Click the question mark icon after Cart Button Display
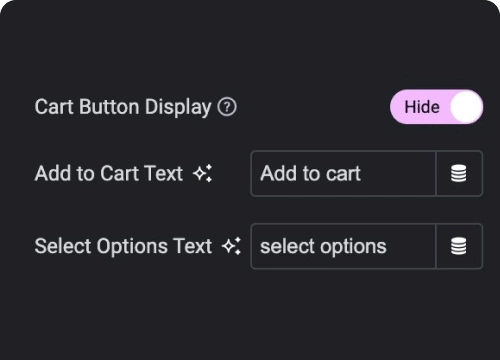Viewport: 500px width, 360px height. coord(227,107)
